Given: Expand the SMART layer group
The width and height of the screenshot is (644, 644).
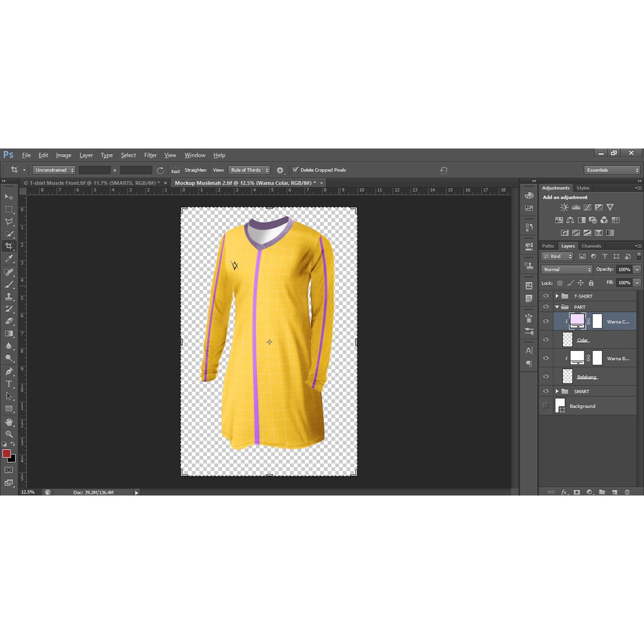Looking at the screenshot, I should pos(557,391).
